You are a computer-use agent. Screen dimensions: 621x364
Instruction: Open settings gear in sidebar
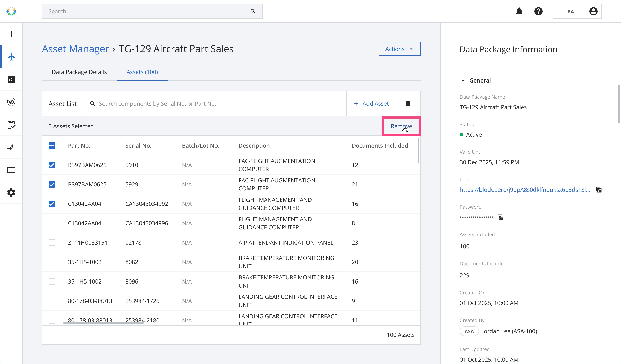pyautogui.click(x=11, y=193)
